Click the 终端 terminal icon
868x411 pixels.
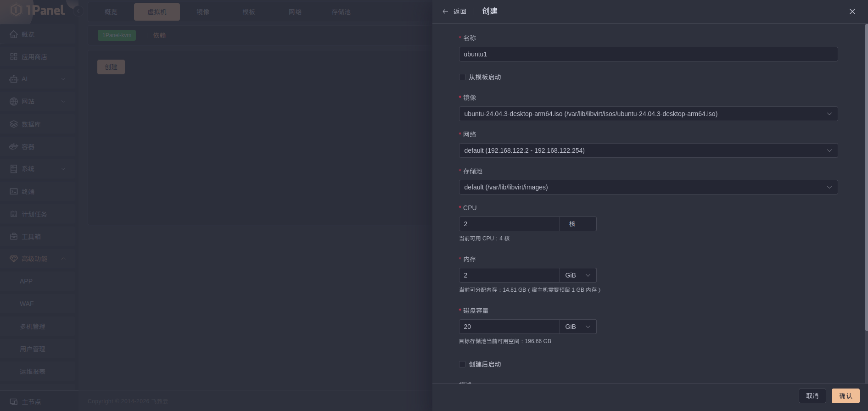tap(14, 192)
